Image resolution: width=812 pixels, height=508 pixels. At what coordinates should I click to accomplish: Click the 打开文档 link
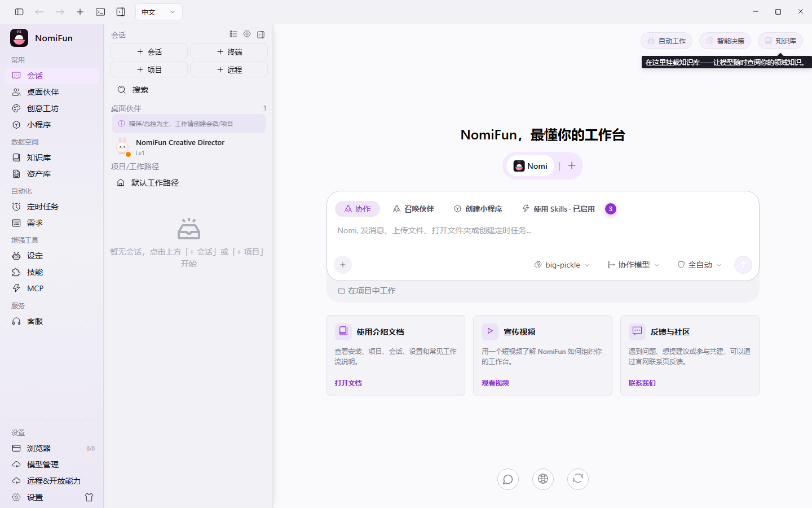click(x=348, y=383)
